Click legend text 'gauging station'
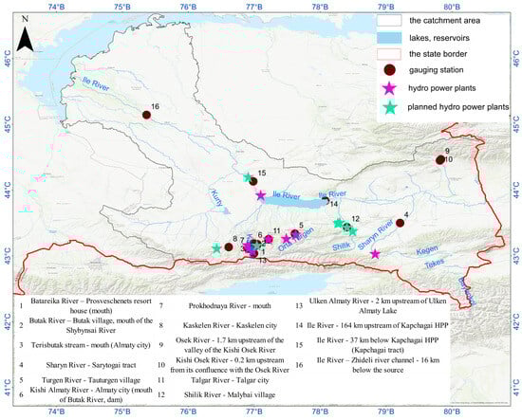Screen dimensions: 522x420 click(437, 70)
